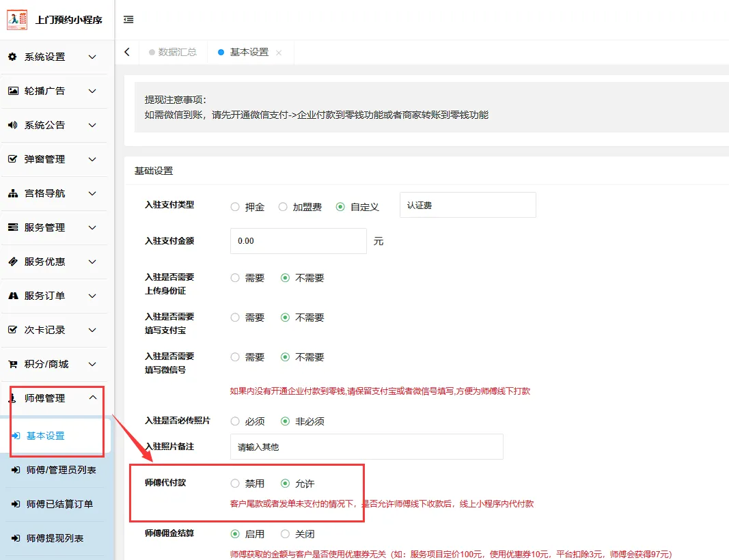Select 非必须 for 入驻是否必传照片
729x560 pixels.
tap(286, 421)
